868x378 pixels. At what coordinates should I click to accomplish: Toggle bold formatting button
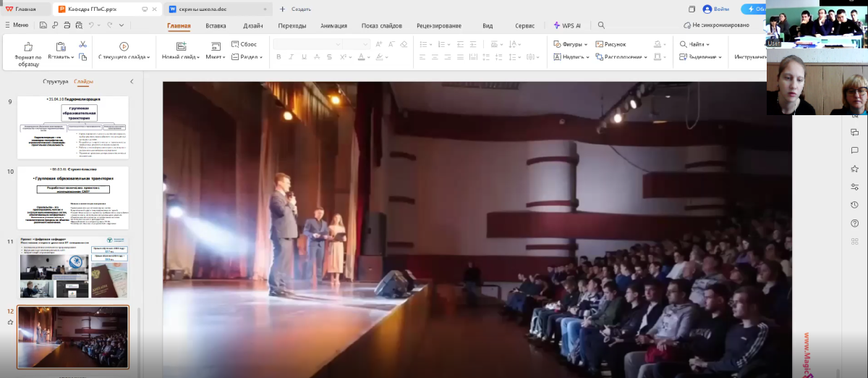[x=278, y=57]
